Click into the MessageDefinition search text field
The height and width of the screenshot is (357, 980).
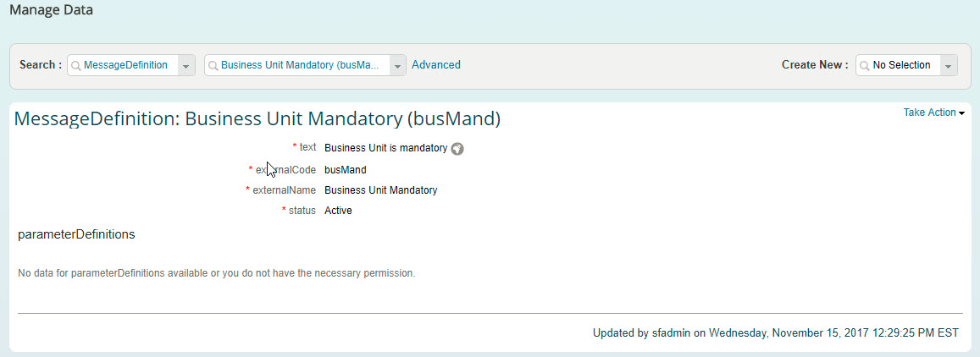125,65
